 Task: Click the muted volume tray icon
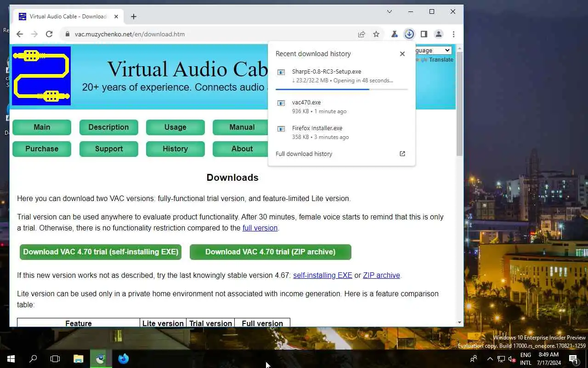coord(512,359)
